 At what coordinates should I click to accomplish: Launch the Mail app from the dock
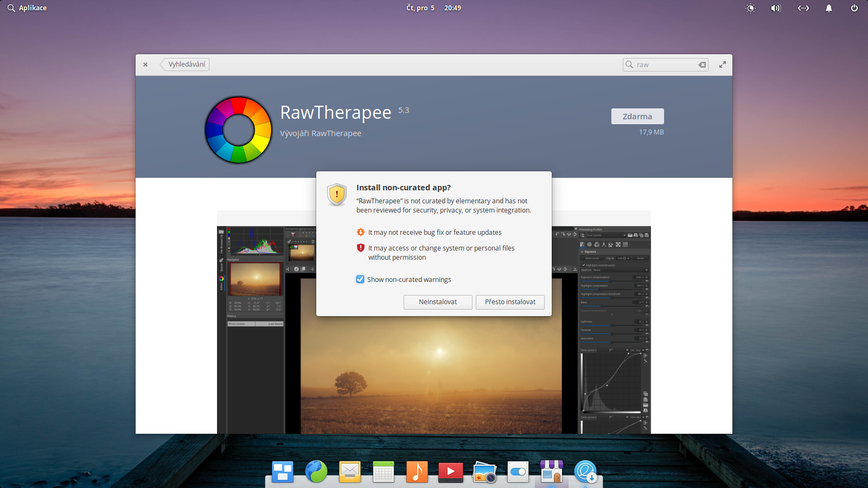350,471
